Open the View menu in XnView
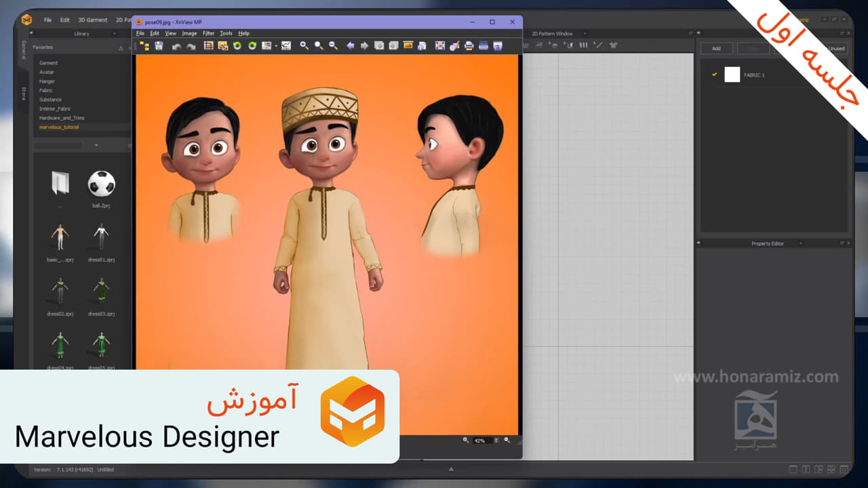This screenshot has height=488, width=868. pyautogui.click(x=171, y=33)
